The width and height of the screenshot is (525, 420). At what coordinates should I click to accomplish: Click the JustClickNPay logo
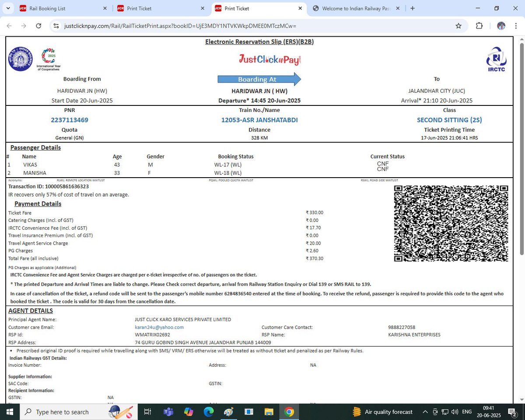pyautogui.click(x=270, y=59)
